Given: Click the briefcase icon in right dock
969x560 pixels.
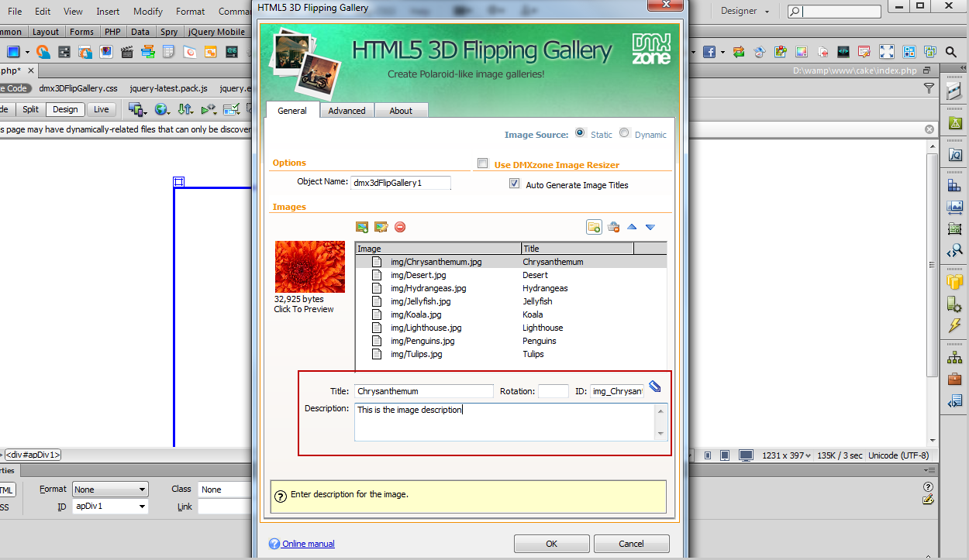Looking at the screenshot, I should [x=955, y=380].
